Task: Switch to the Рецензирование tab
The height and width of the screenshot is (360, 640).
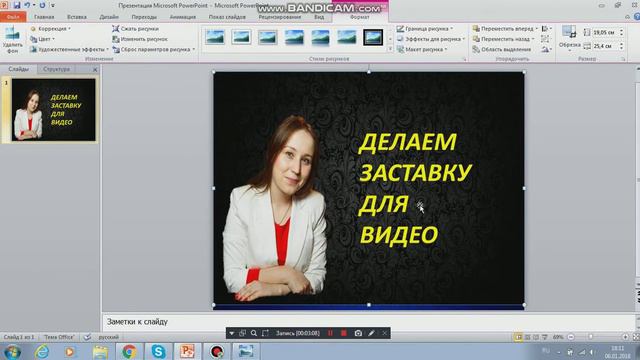Action: click(280, 17)
